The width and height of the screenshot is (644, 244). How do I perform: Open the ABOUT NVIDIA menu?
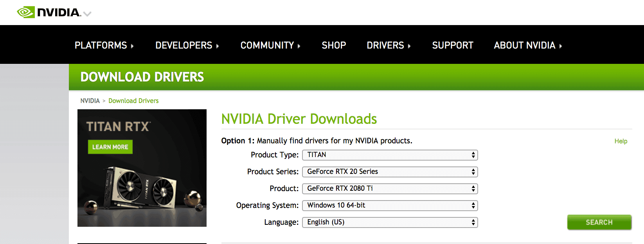click(x=528, y=45)
